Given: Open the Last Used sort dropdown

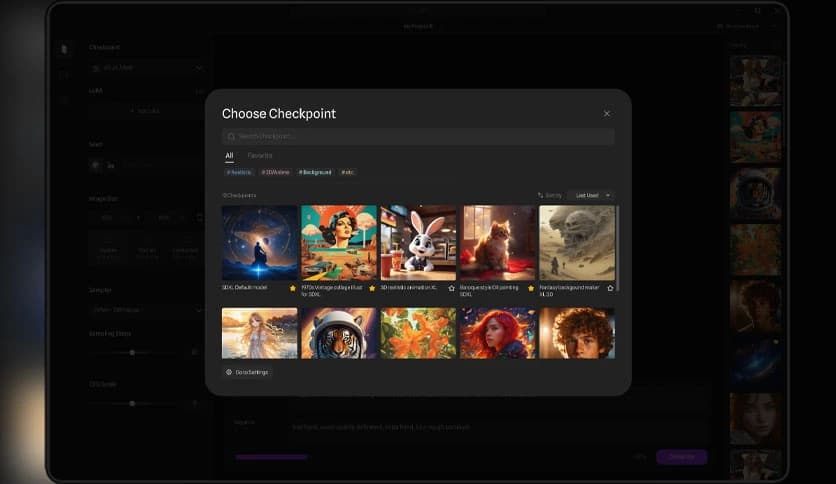Looking at the screenshot, I should pos(592,196).
